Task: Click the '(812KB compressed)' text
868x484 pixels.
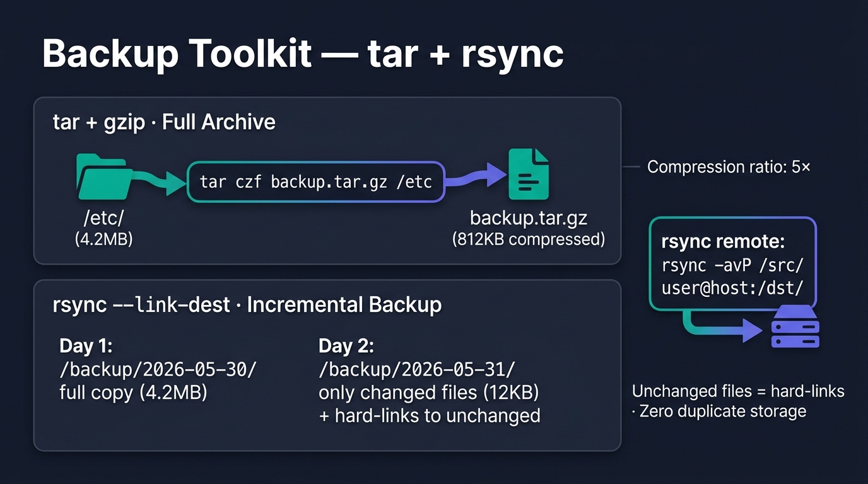Action: 529,239
